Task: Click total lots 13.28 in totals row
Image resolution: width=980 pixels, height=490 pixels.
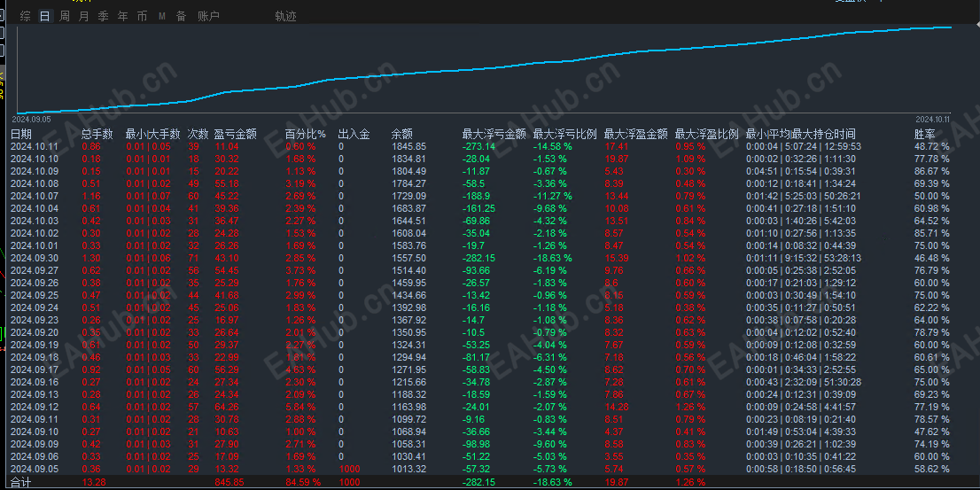Action: click(93, 483)
